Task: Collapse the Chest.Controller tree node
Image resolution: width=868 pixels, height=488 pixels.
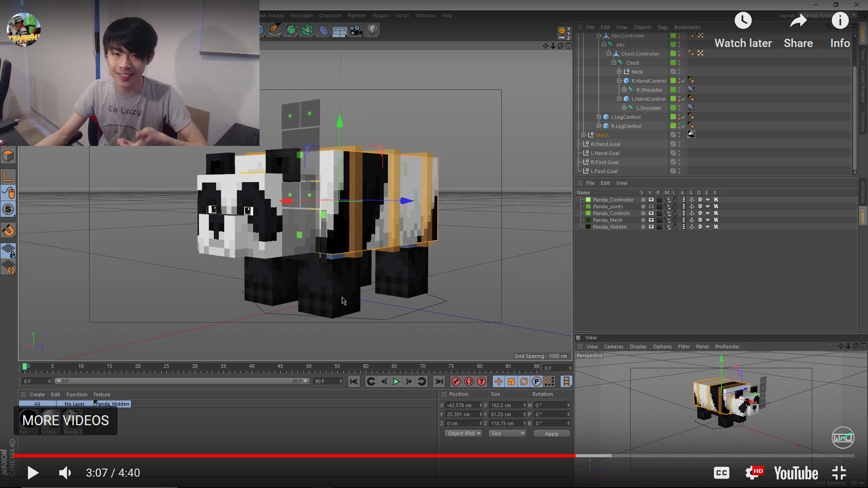Action: [609, 54]
